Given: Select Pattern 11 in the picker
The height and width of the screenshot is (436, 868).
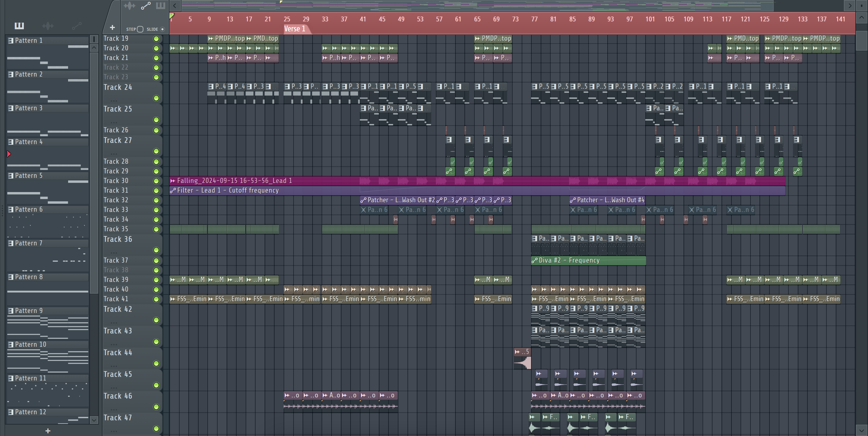Looking at the screenshot, I should pyautogui.click(x=48, y=378).
